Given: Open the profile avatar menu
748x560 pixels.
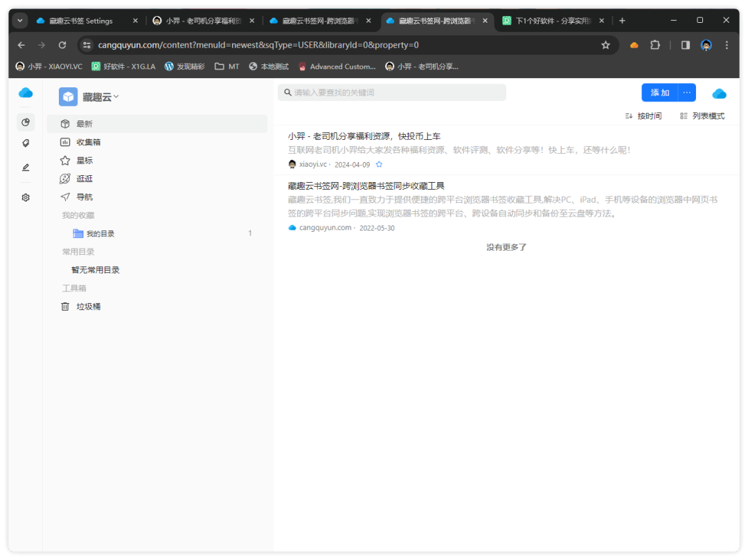Looking at the screenshot, I should coord(706,45).
